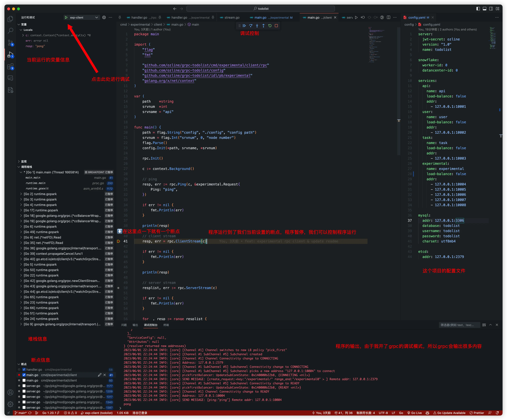This screenshot has width=507, height=420.
Task: Disable the main.go line 41 breakpoint
Action: tap(24, 375)
